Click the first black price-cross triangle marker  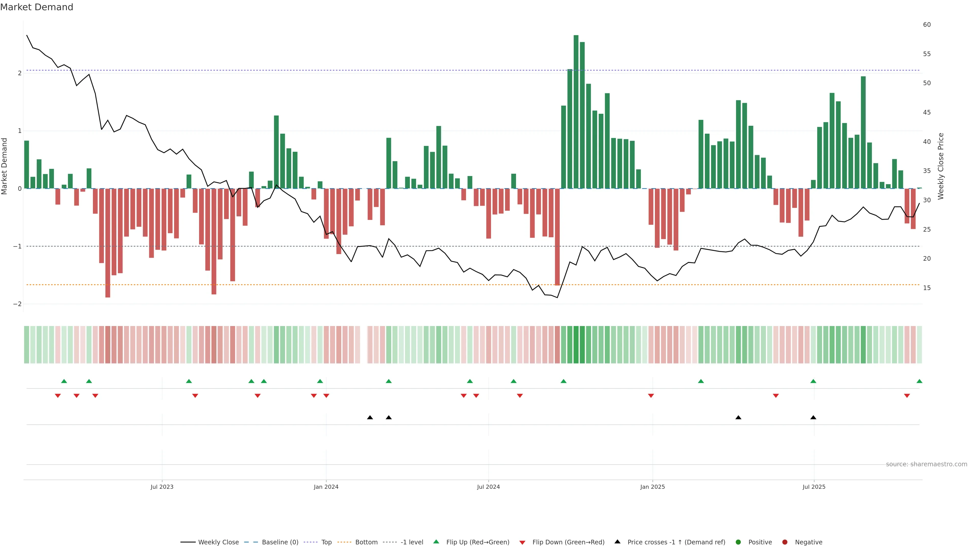[x=370, y=418]
